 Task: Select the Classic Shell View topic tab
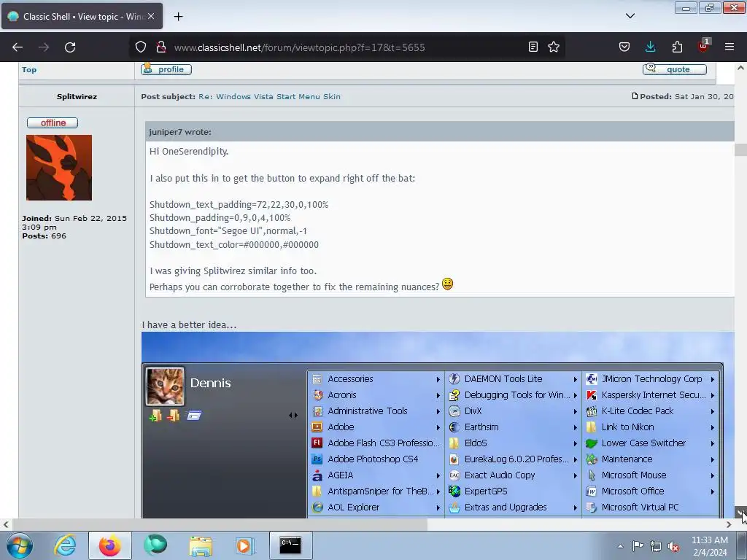(82, 16)
